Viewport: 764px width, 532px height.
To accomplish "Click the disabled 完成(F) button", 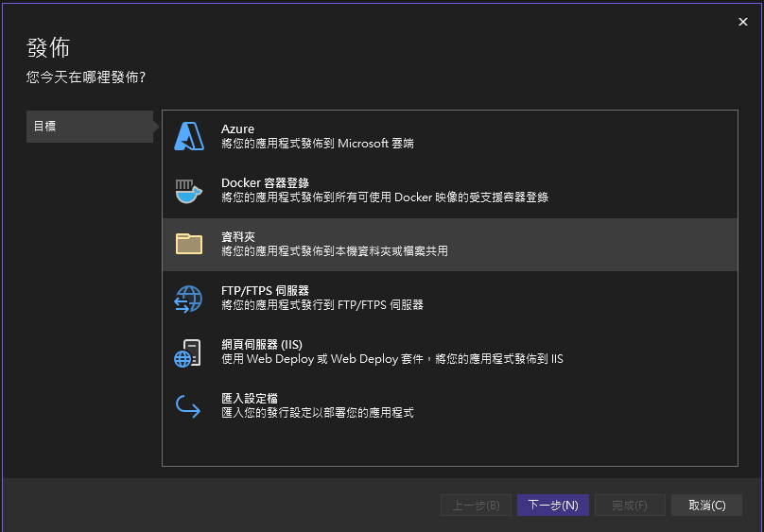I will pos(630,506).
